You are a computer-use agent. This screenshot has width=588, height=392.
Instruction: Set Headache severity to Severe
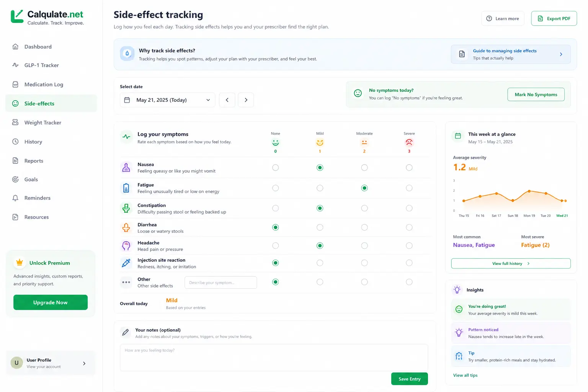point(409,246)
